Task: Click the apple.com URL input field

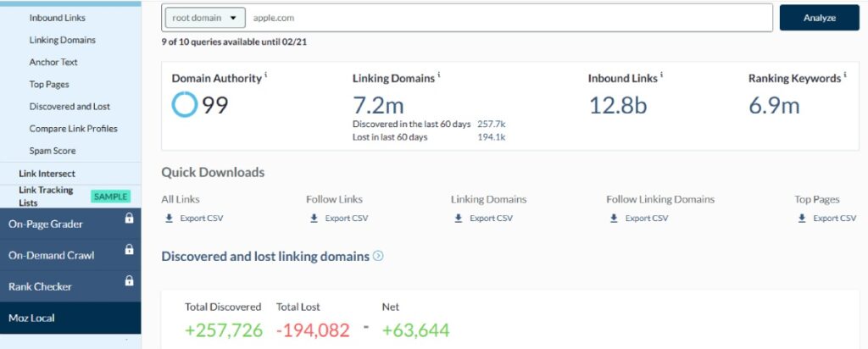Action: tap(509, 18)
